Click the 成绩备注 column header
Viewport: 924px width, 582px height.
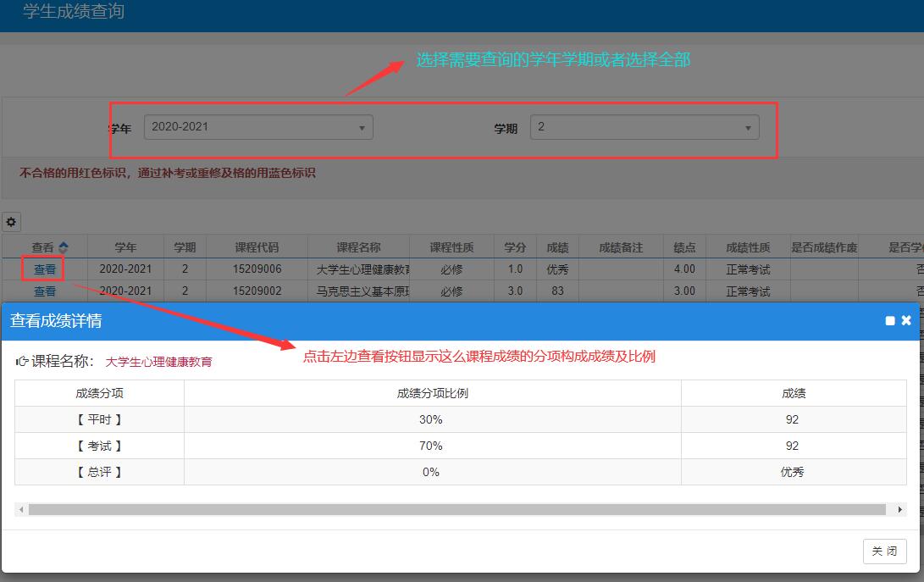(621, 247)
